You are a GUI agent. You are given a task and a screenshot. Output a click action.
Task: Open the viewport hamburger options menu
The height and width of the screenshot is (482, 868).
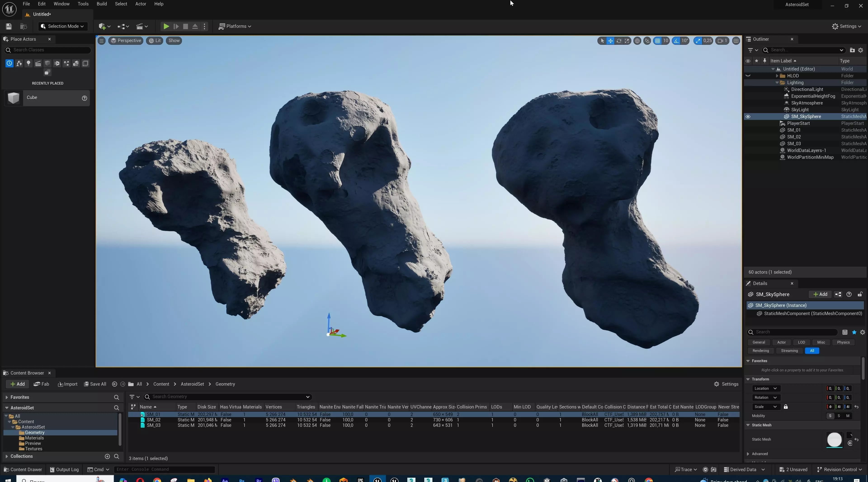[101, 41]
